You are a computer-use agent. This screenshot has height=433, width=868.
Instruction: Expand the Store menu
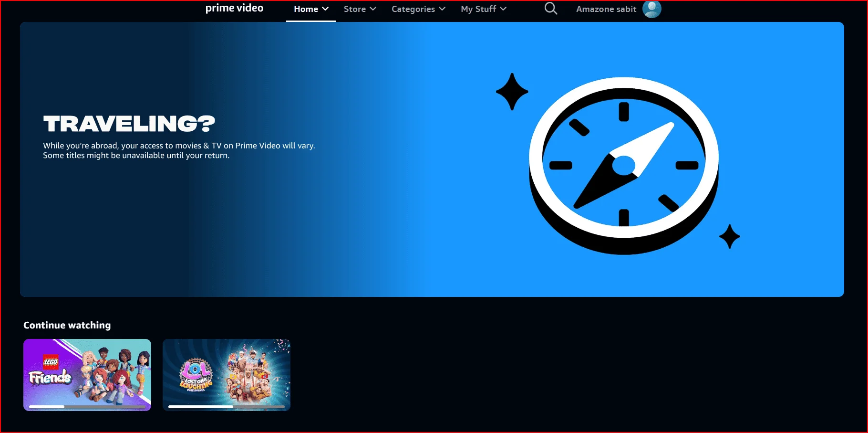tap(360, 9)
